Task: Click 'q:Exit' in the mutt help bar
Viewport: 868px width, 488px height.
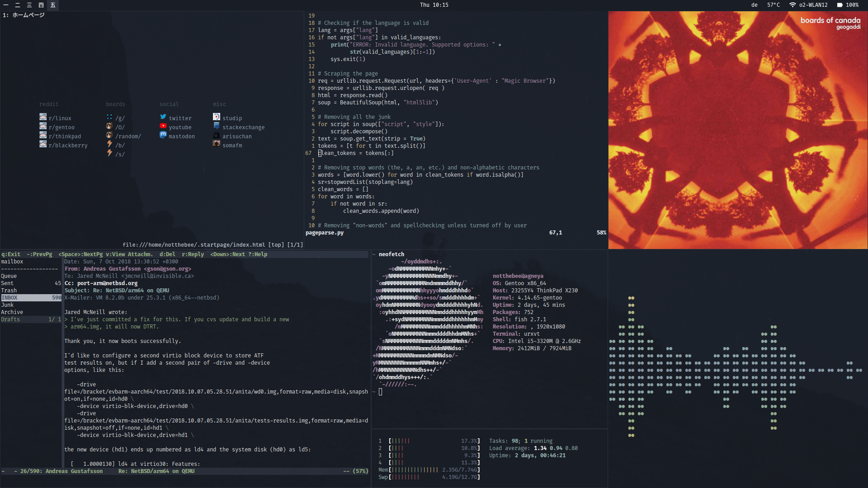Action: tap(11, 254)
